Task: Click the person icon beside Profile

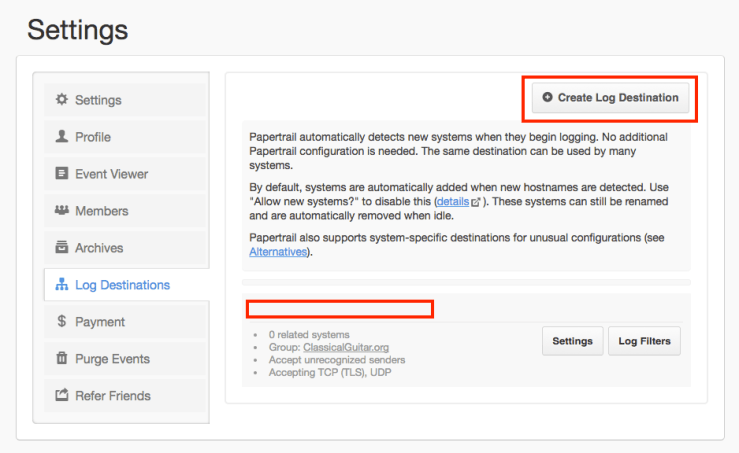Action: [62, 137]
